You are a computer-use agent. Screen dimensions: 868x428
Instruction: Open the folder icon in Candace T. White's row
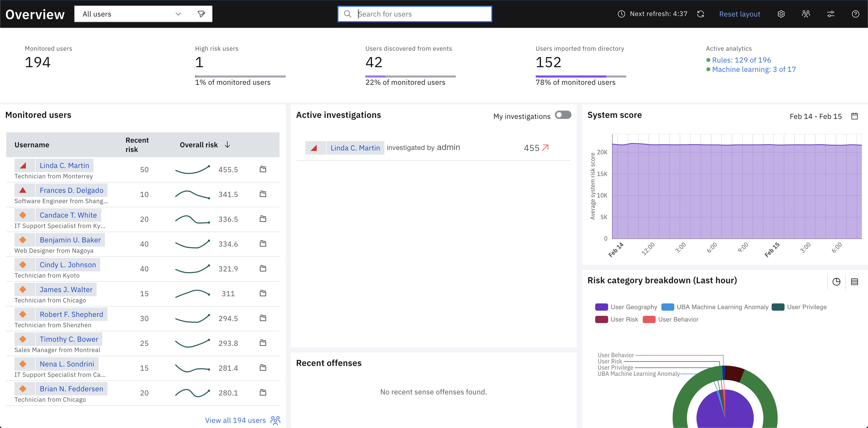[x=263, y=219]
